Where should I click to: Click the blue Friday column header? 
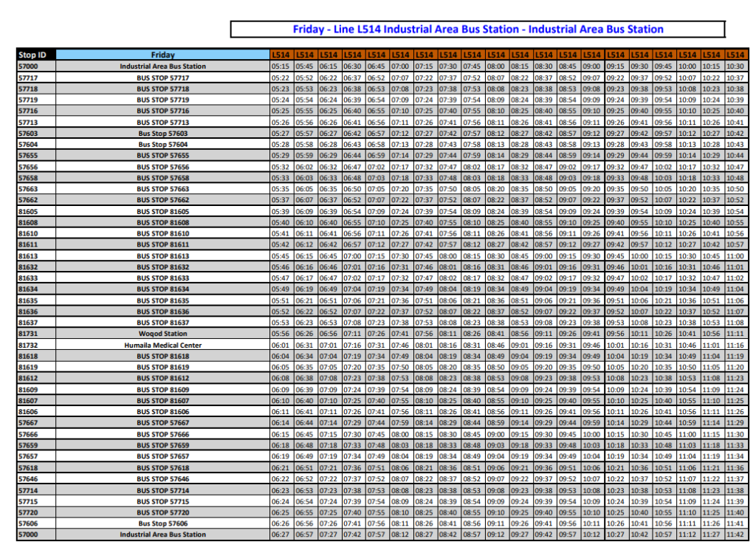[x=162, y=55]
